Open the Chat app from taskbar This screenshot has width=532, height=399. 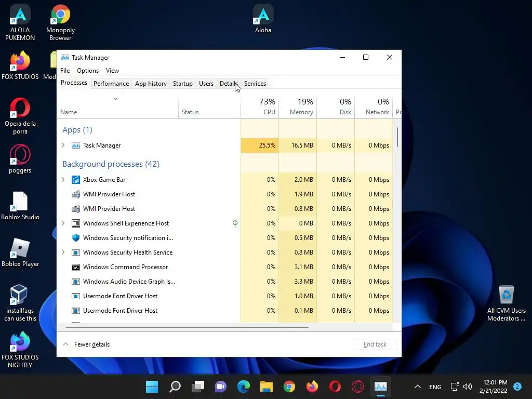pos(220,387)
